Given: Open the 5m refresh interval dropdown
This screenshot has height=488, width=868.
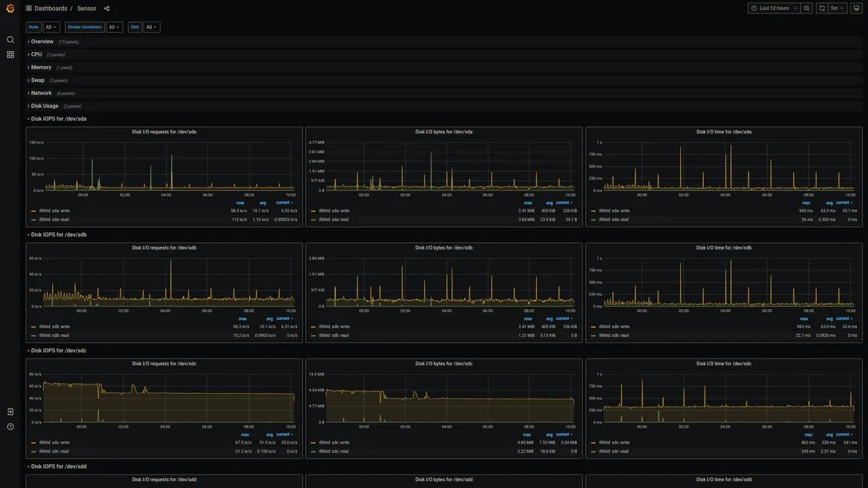Looking at the screenshot, I should coord(838,8).
